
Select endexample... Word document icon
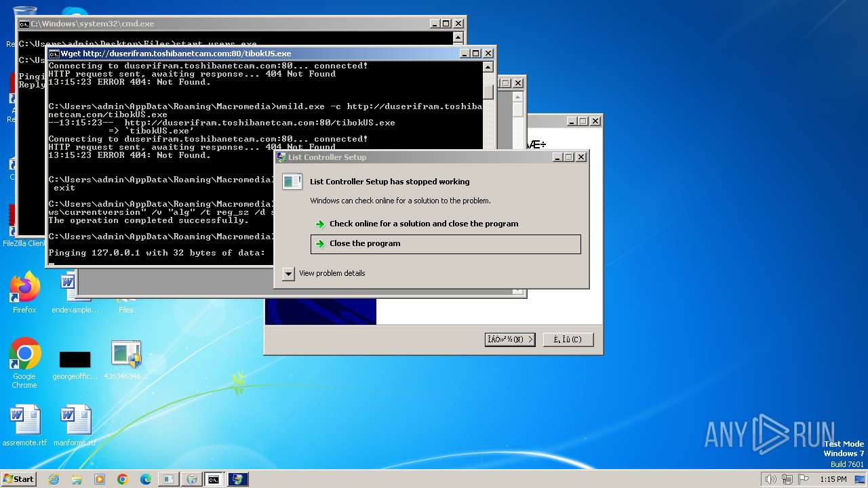(x=75, y=293)
